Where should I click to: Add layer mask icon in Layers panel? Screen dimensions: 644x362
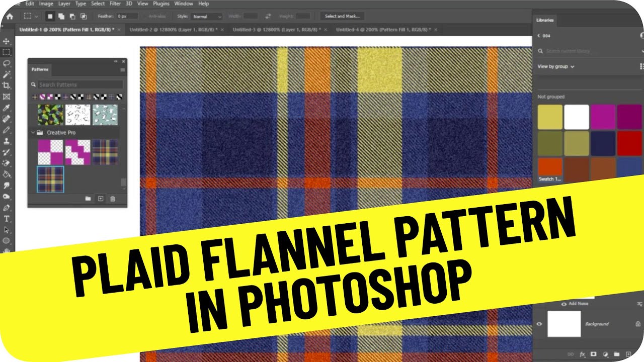pos(593,354)
